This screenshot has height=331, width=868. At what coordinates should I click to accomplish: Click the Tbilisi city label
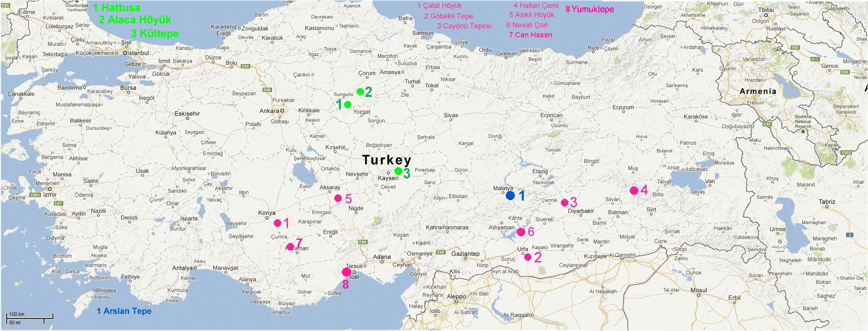click(x=766, y=10)
